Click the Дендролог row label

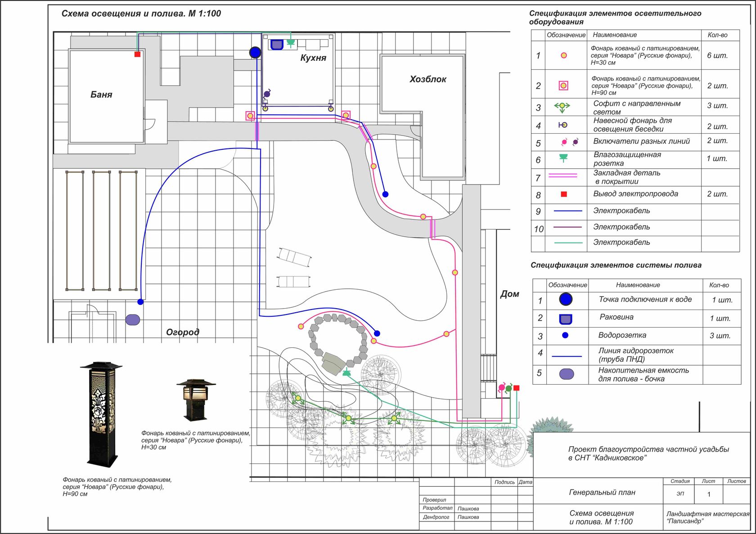[x=436, y=517]
